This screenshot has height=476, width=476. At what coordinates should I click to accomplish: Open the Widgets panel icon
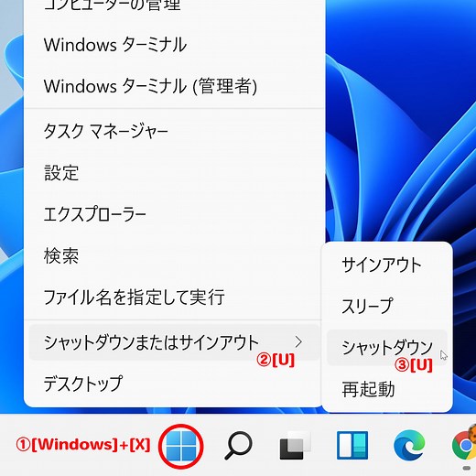pyautogui.click(x=352, y=446)
